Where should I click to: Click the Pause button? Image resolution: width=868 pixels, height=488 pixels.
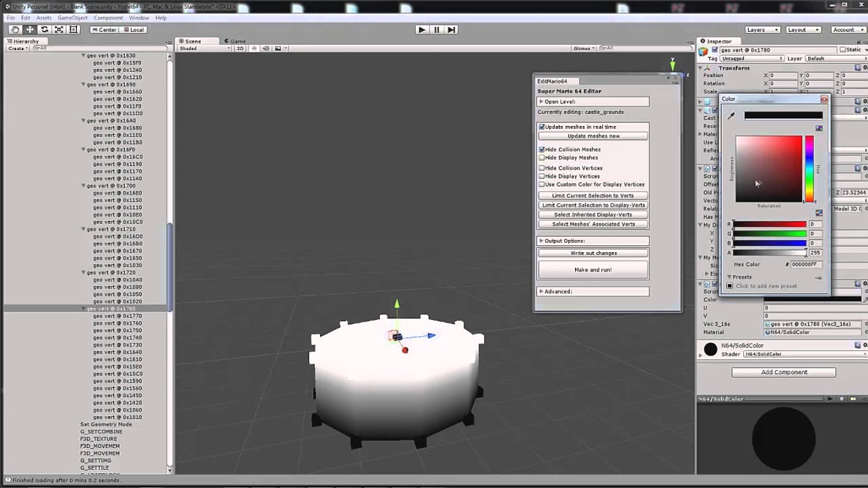[437, 30]
